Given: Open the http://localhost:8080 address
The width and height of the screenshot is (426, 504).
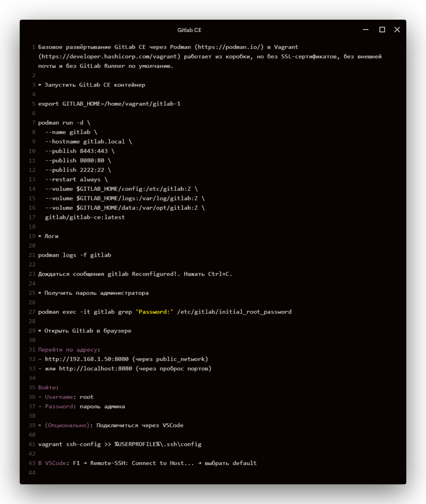Looking at the screenshot, I should (95, 369).
